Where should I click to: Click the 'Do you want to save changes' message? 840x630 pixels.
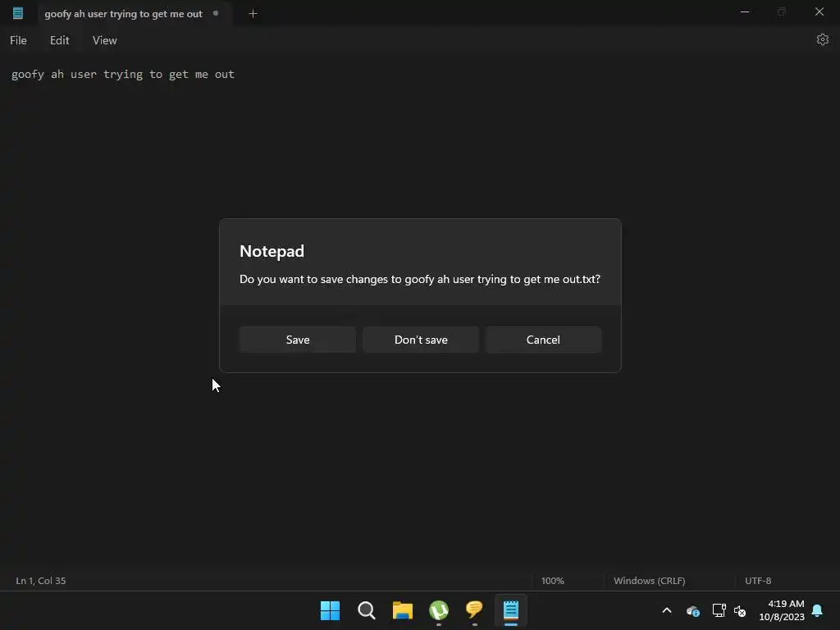point(420,279)
